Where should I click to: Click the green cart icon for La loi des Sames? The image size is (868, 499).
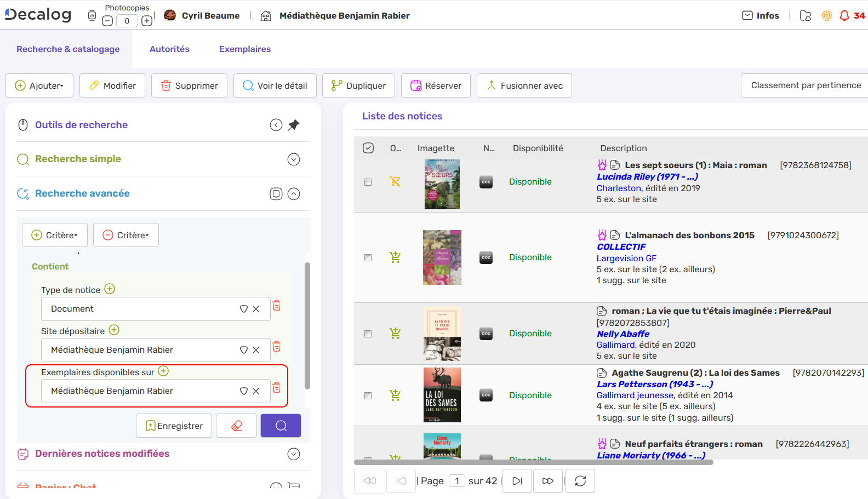click(x=395, y=395)
